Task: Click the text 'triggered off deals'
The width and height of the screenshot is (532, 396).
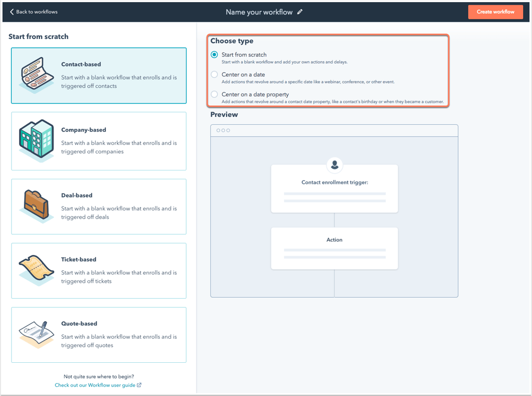Action: [85, 217]
